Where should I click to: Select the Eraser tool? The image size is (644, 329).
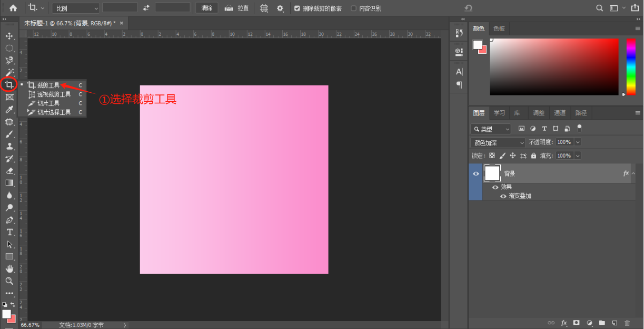click(x=9, y=171)
